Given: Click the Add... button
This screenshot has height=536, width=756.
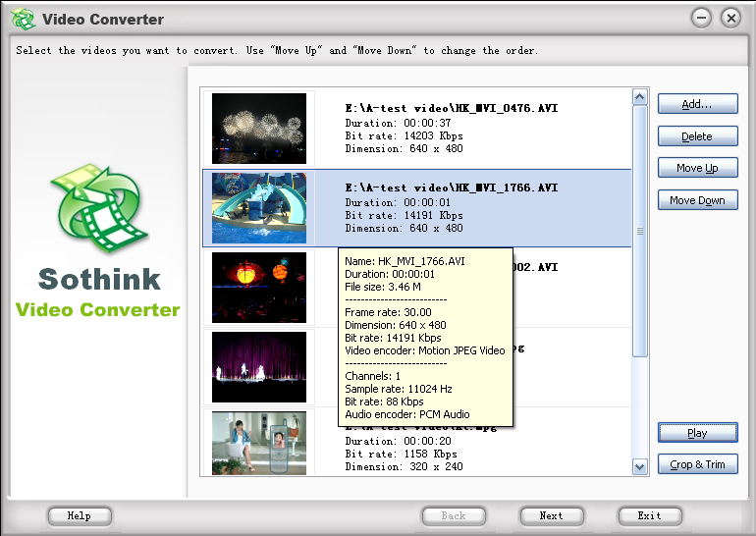Looking at the screenshot, I should tap(698, 104).
